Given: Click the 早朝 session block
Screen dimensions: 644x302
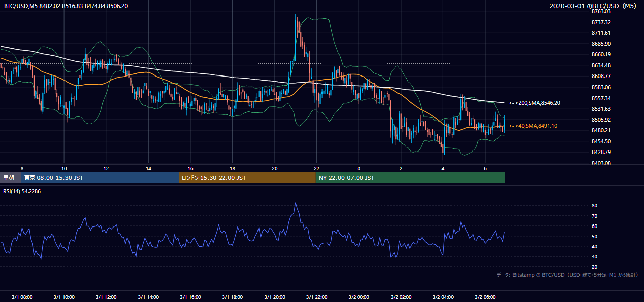Looking at the screenshot, I should 10,178.
